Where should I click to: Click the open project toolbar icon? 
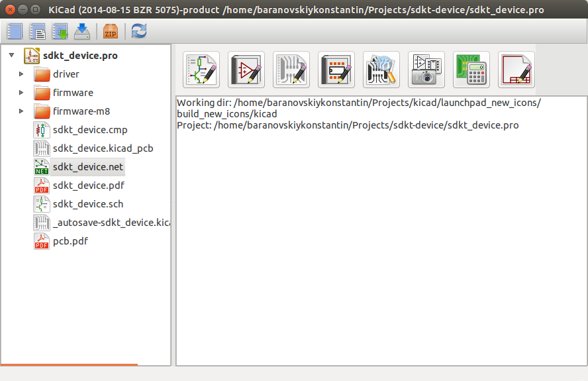pos(60,31)
